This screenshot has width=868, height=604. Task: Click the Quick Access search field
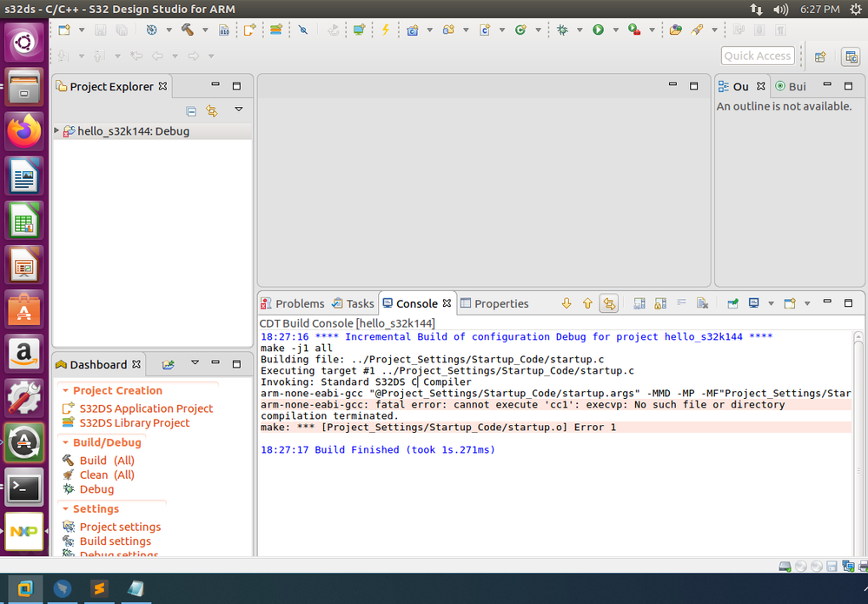point(758,56)
